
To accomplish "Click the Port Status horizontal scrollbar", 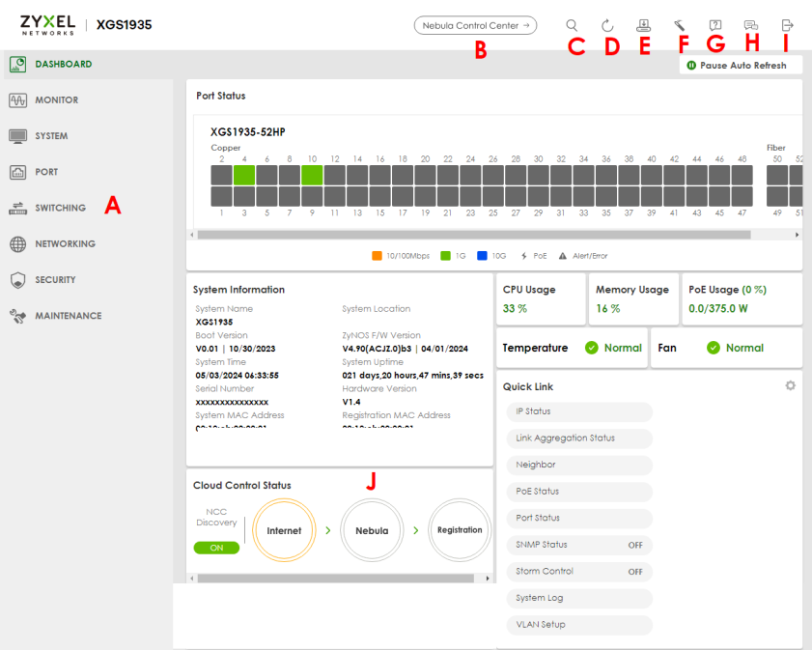I will coord(474,235).
